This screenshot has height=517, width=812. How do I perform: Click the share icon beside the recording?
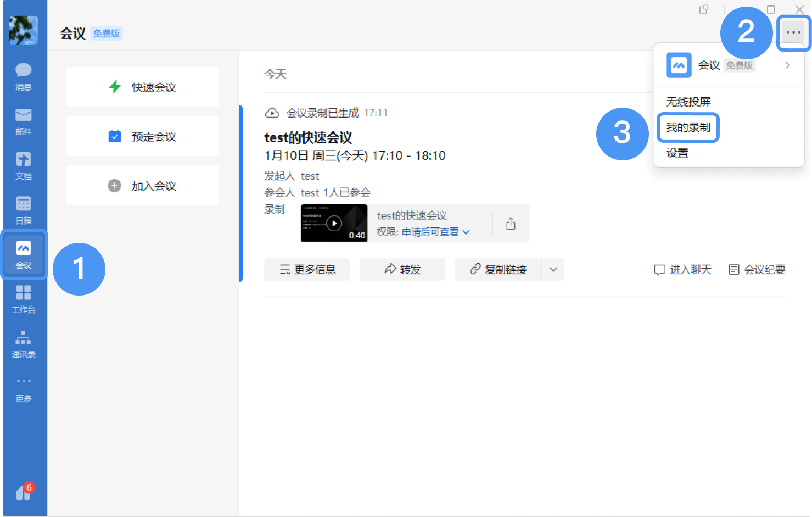pyautogui.click(x=511, y=224)
